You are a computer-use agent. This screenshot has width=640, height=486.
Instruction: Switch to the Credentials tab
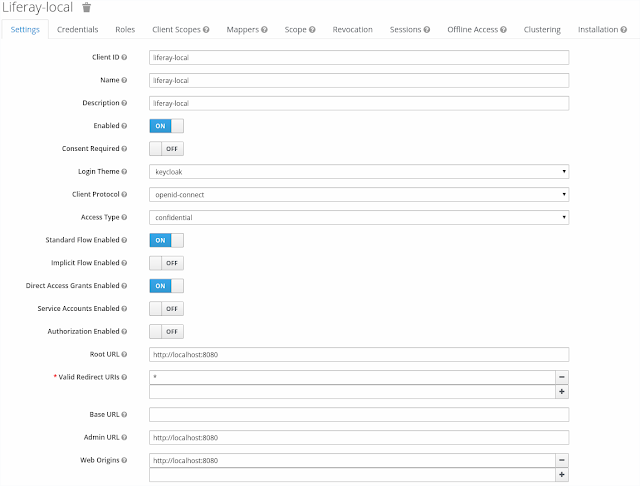click(x=78, y=29)
